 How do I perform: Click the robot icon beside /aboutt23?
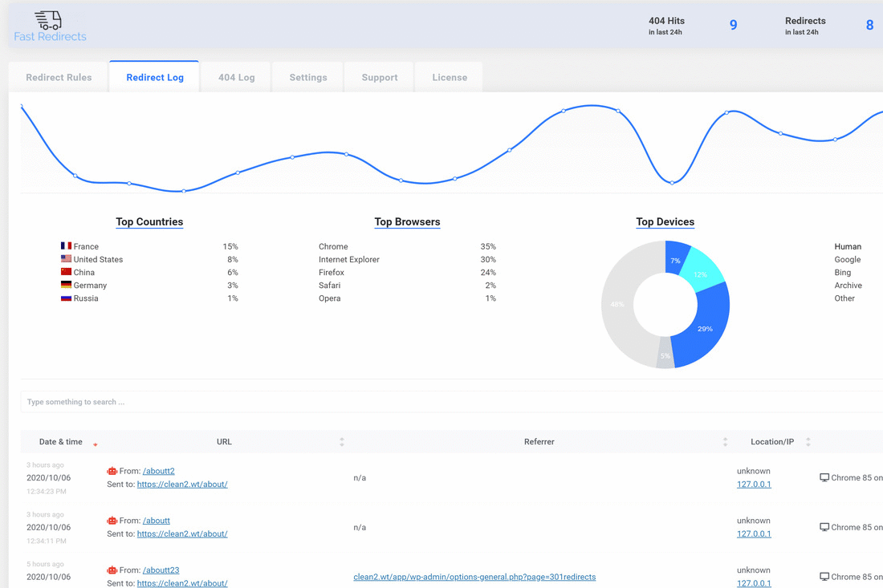[x=112, y=570]
